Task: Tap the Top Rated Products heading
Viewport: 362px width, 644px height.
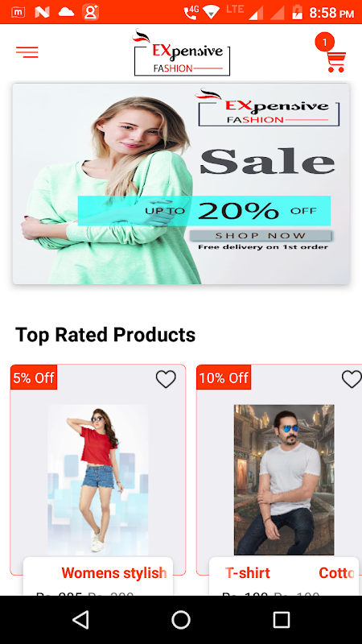Action: [x=105, y=334]
